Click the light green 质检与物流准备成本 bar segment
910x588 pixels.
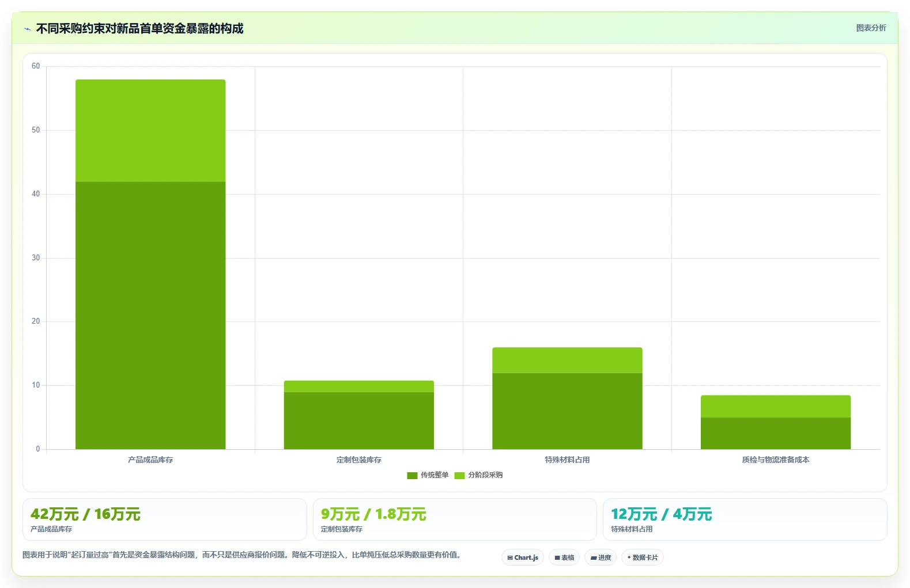coord(776,407)
